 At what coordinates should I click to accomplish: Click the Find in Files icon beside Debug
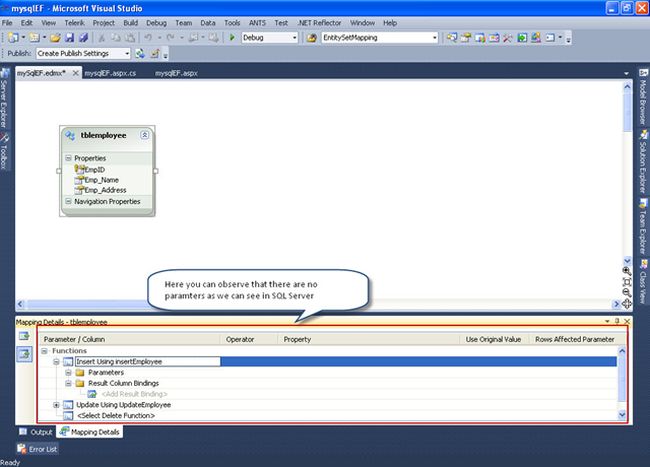(x=312, y=38)
